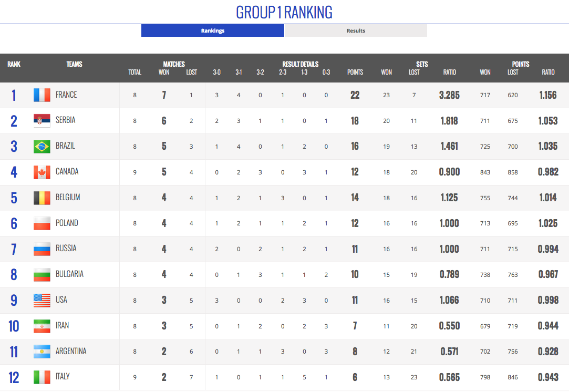Click the Serbia flag icon
569x392 pixels.
[42, 121]
